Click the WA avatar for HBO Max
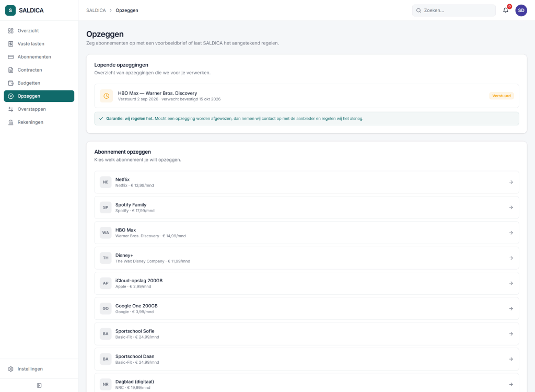Screen dimensions: 535x392 [x=106, y=233]
